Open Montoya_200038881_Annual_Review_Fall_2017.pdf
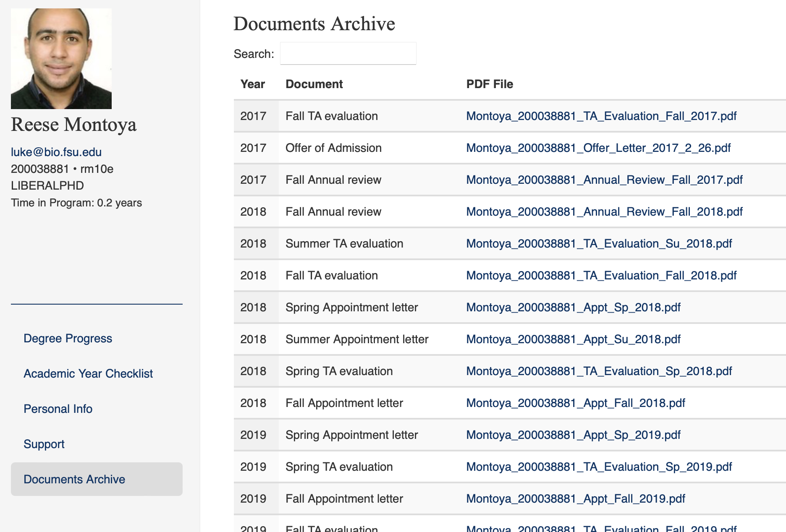The width and height of the screenshot is (786, 532). point(604,180)
